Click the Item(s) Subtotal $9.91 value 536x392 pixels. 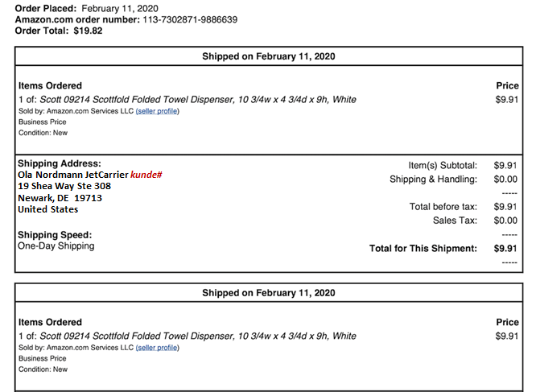505,165
